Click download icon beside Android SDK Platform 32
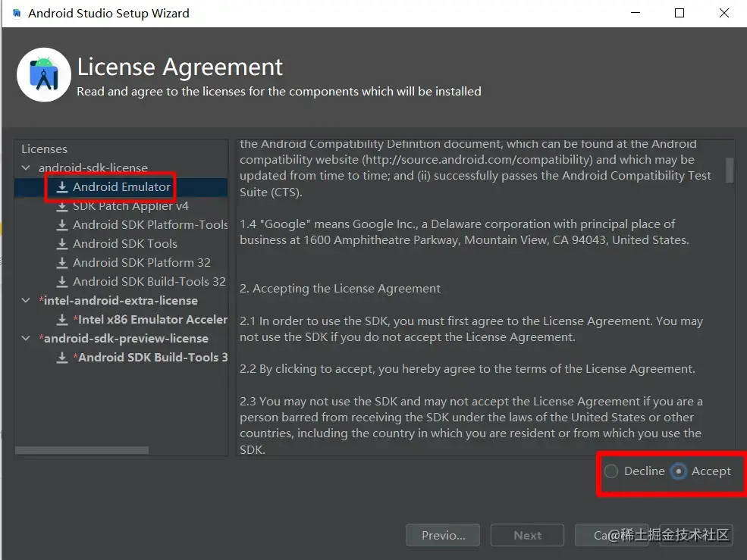Screen dimensions: 747x560 [62, 263]
